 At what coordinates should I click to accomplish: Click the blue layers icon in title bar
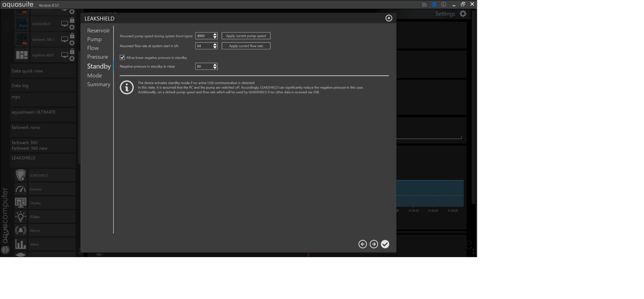pyautogui.click(x=434, y=4)
